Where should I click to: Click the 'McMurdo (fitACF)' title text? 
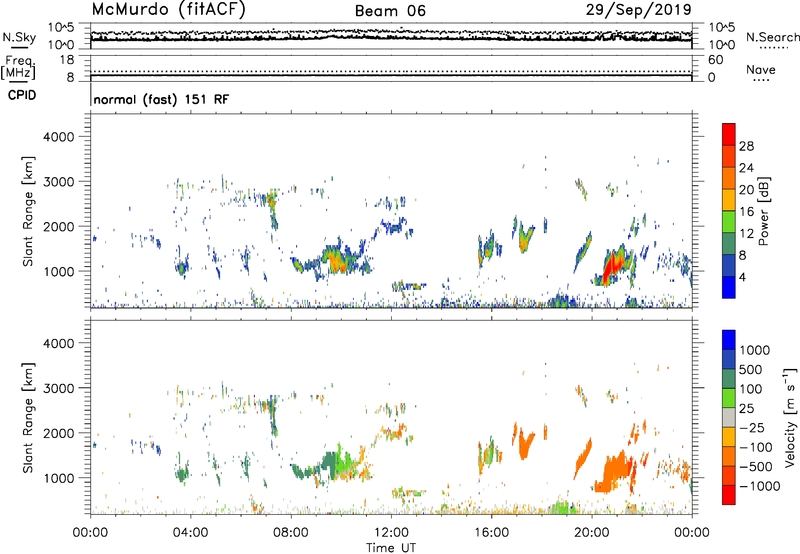pos(168,10)
